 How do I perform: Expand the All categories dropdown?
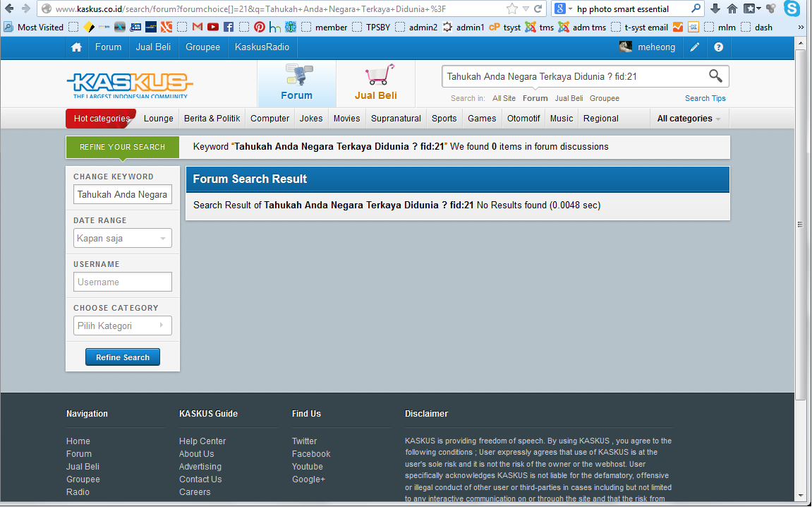[689, 118]
